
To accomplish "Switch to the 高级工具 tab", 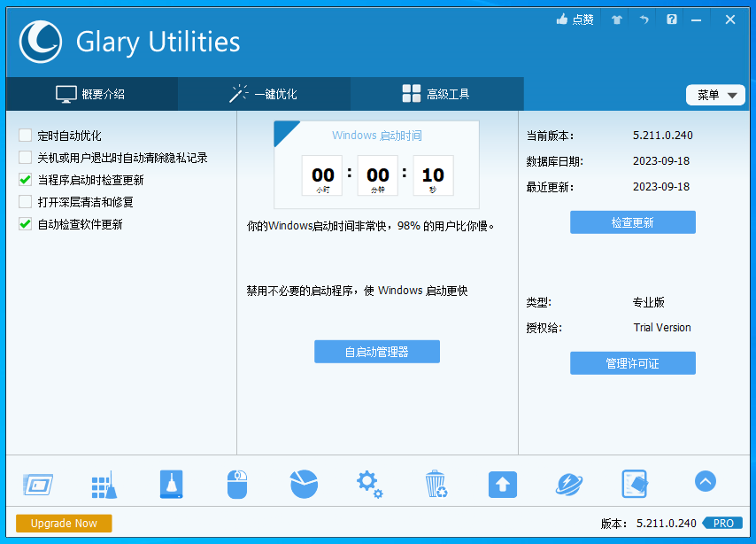I will [436, 94].
